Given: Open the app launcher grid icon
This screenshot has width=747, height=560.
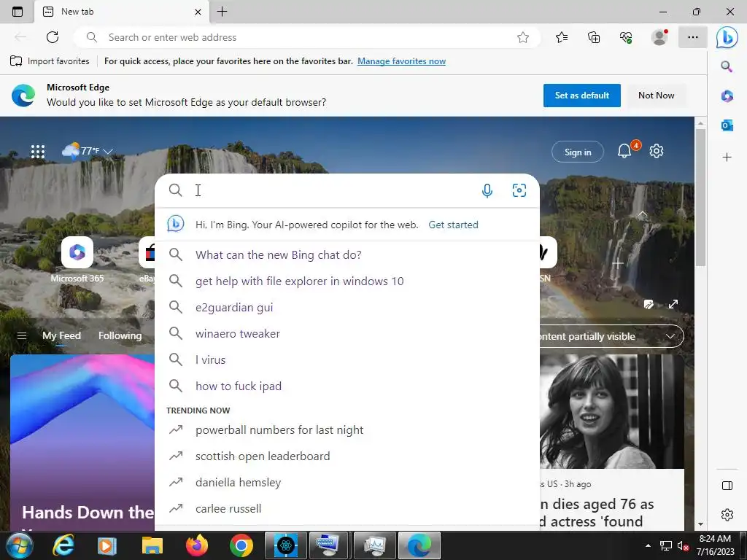Looking at the screenshot, I should pyautogui.click(x=38, y=152).
